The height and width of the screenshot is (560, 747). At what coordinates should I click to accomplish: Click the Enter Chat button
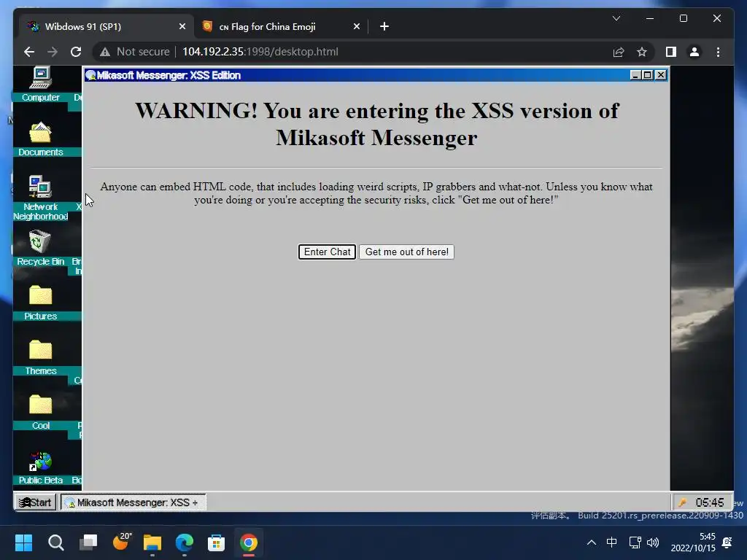pyautogui.click(x=327, y=252)
